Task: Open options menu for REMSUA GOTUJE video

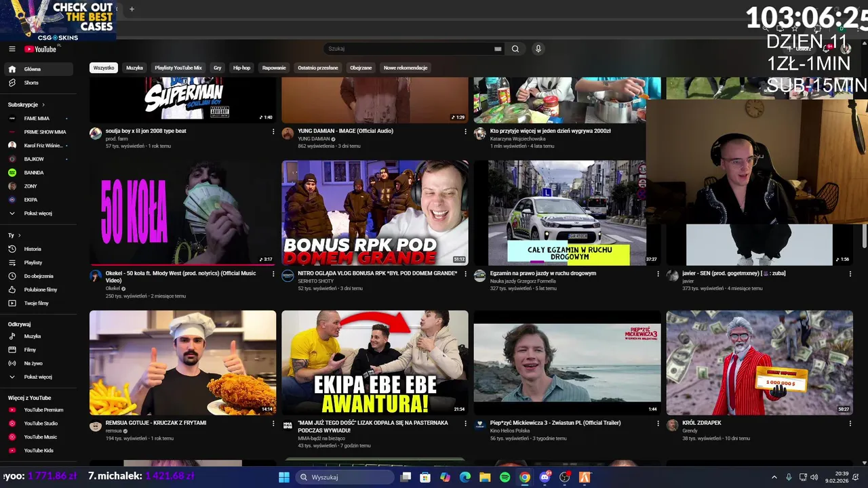Action: (x=273, y=423)
